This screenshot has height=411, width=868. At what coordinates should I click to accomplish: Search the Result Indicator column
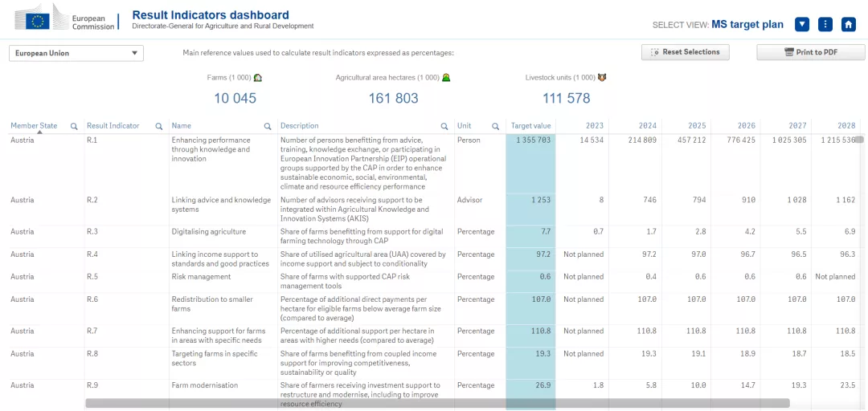[159, 126]
